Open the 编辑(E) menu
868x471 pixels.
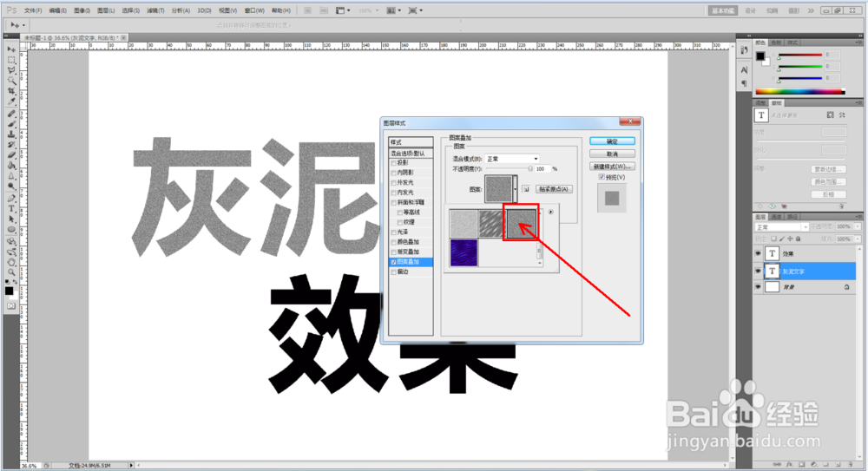click(x=57, y=10)
